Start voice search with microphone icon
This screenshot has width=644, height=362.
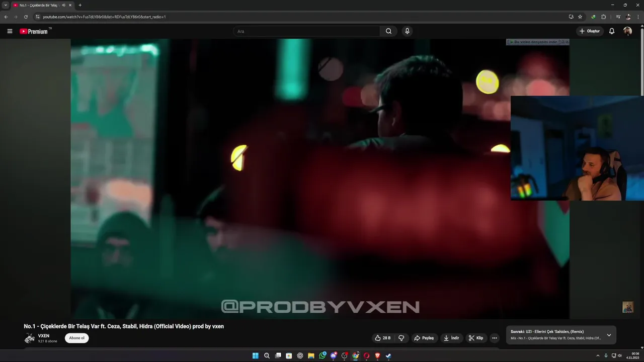(x=407, y=31)
